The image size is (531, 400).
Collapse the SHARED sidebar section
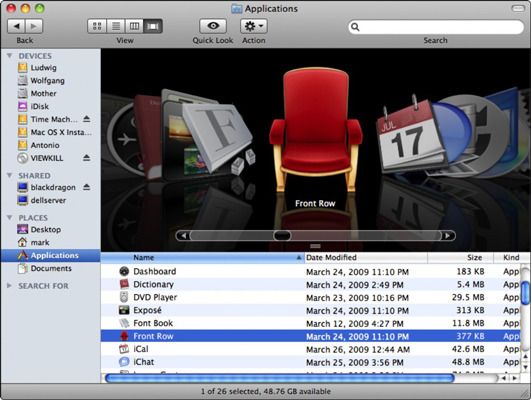[9, 175]
